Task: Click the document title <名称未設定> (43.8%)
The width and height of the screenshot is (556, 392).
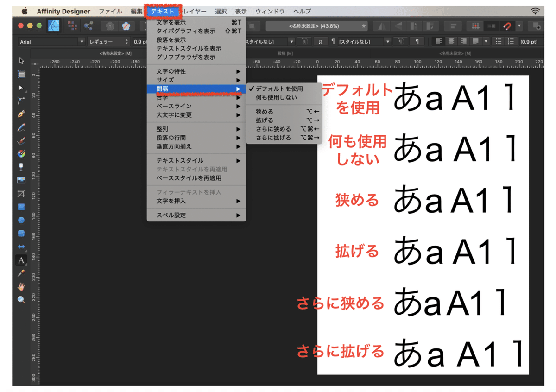Action: pyautogui.click(x=317, y=26)
